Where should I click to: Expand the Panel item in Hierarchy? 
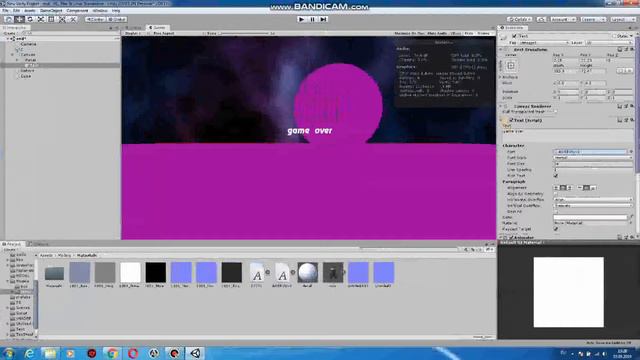(x=17, y=60)
